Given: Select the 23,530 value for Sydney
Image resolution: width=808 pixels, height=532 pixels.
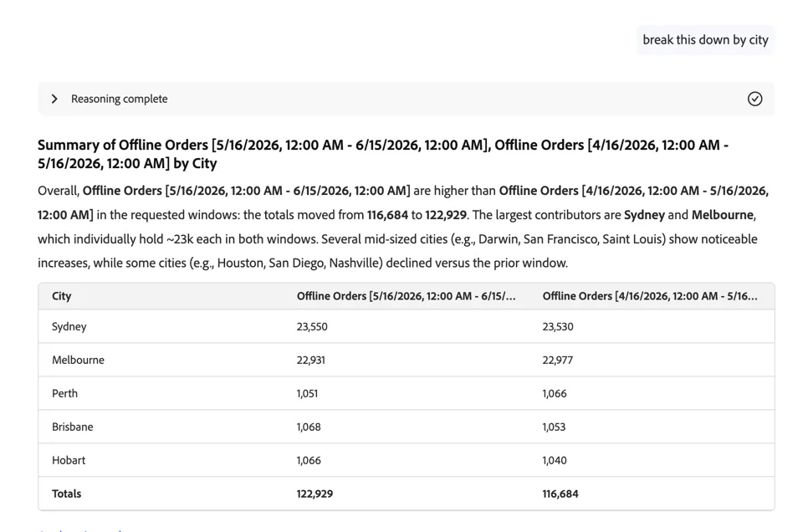Looking at the screenshot, I should (x=558, y=326).
